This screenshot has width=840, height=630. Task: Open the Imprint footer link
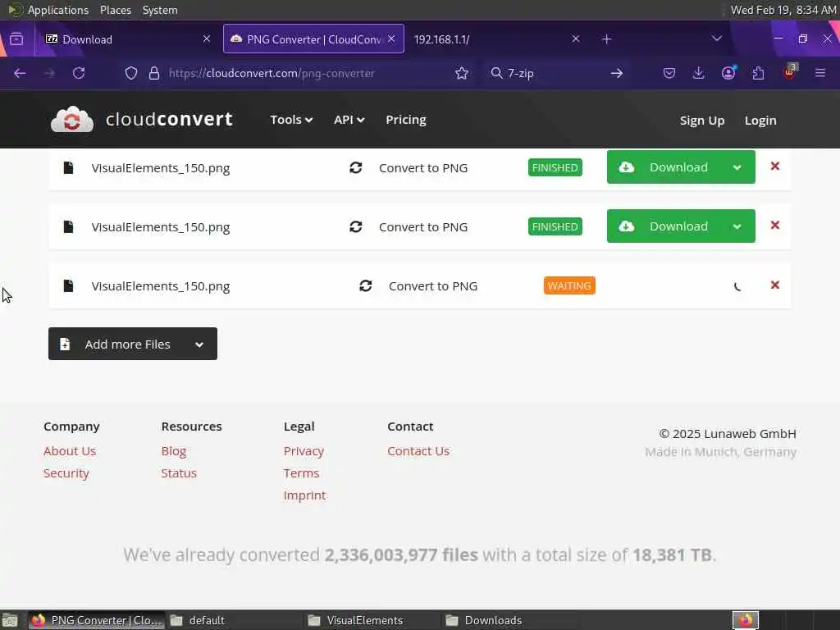click(x=304, y=495)
